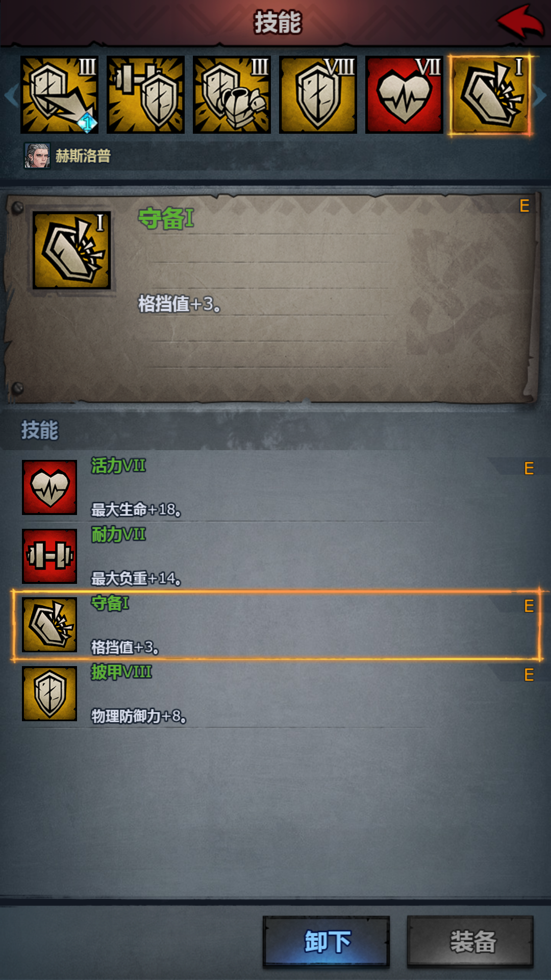Choose the 活力VII skill row
This screenshot has height=980, width=551.
tap(275, 487)
